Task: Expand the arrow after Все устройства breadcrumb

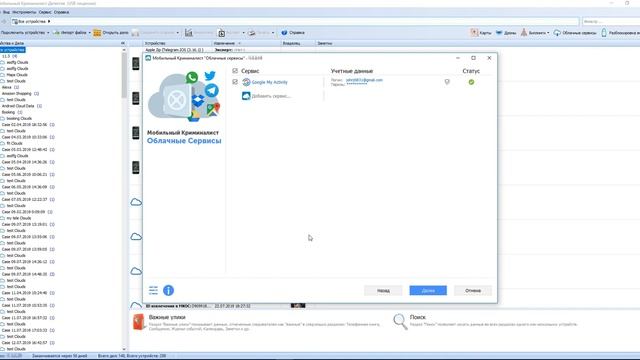Action: coord(49,21)
